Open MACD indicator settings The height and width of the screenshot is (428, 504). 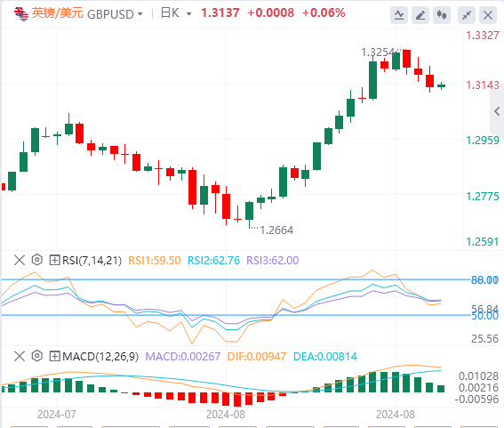tap(37, 356)
